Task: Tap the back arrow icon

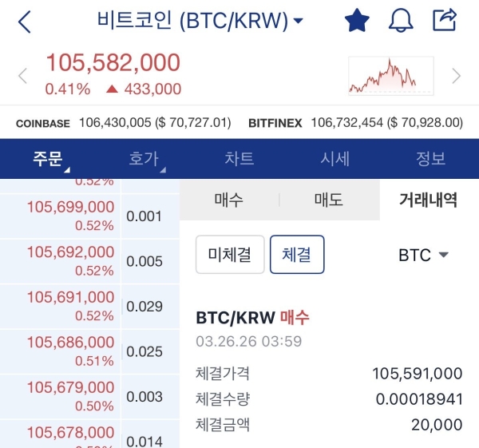Action: pyautogui.click(x=25, y=22)
